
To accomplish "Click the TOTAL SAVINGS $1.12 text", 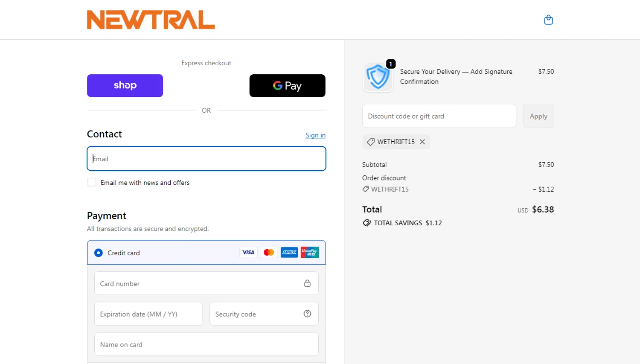I will coord(408,223).
